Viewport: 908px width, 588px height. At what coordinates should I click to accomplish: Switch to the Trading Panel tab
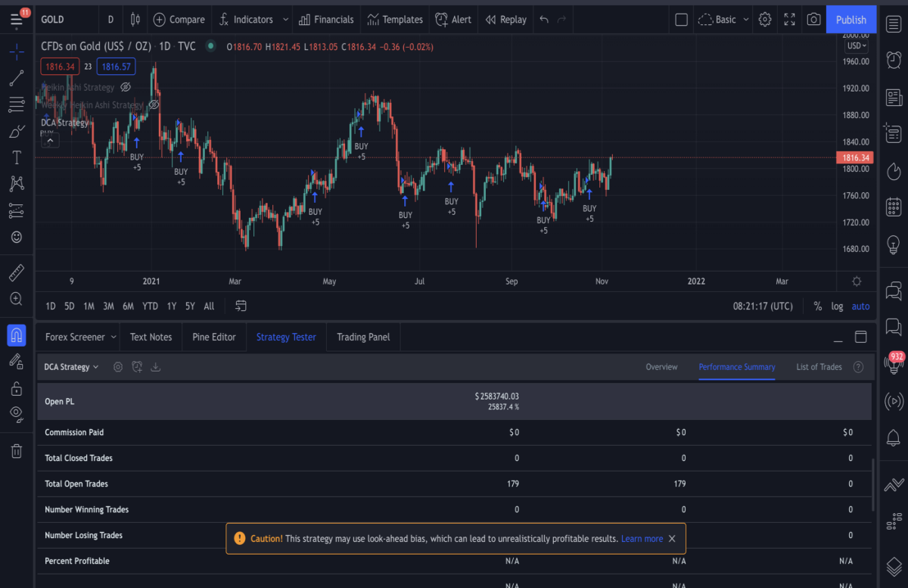tap(363, 337)
